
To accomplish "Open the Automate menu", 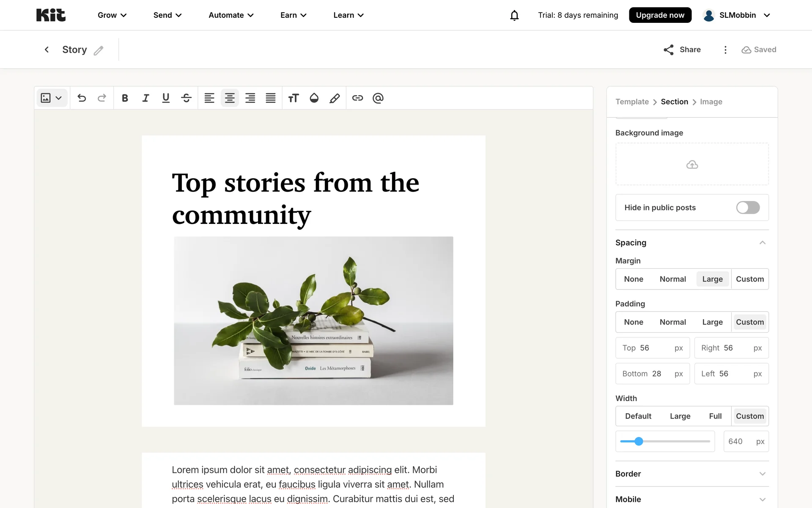I will pyautogui.click(x=231, y=15).
